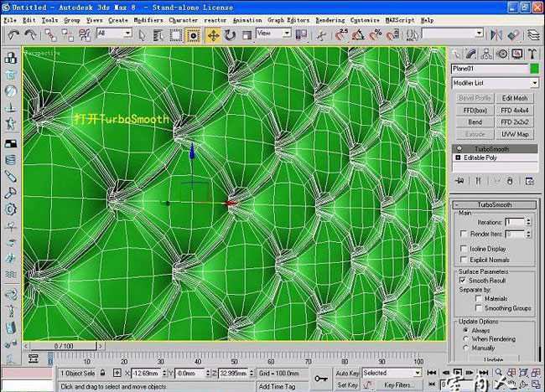Image resolution: width=545 pixels, height=392 pixels.
Task: Enable the Explicit Normals checkbox
Action: tap(464, 260)
